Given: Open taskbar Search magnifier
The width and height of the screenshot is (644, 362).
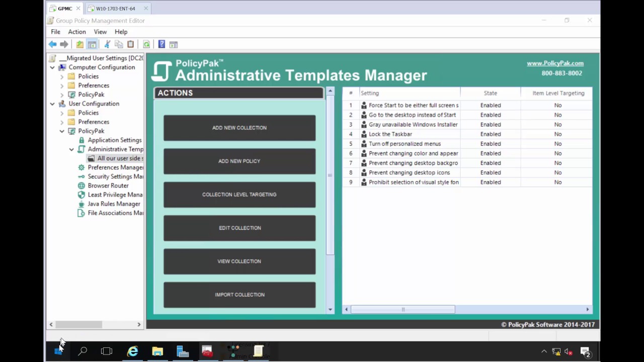Looking at the screenshot, I should 83,351.
